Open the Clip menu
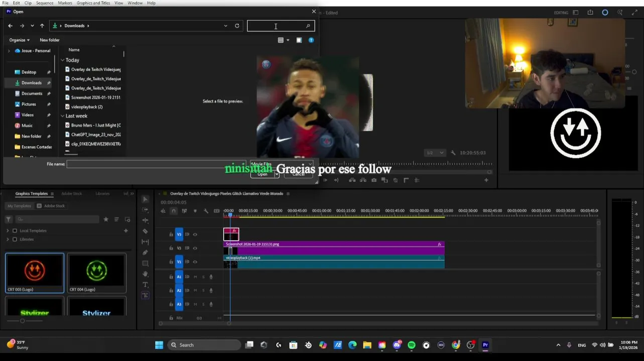 pyautogui.click(x=28, y=3)
